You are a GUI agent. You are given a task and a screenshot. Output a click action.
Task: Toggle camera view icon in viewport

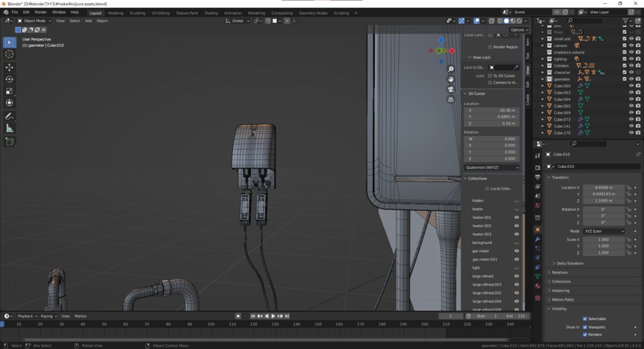point(450,89)
